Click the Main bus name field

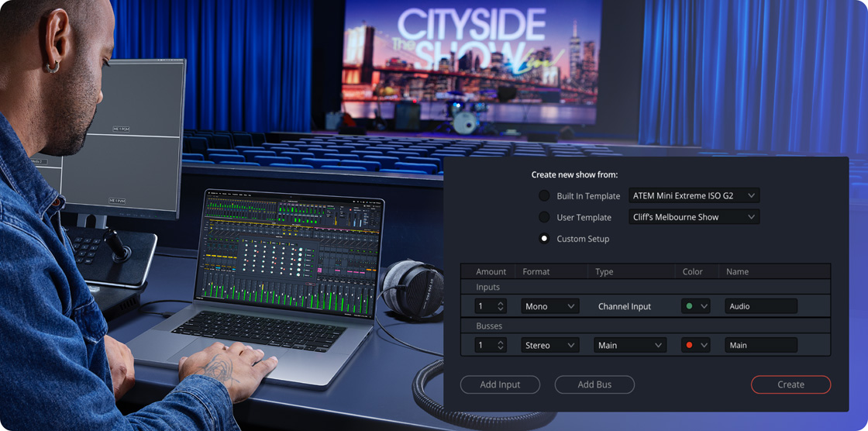coord(761,345)
